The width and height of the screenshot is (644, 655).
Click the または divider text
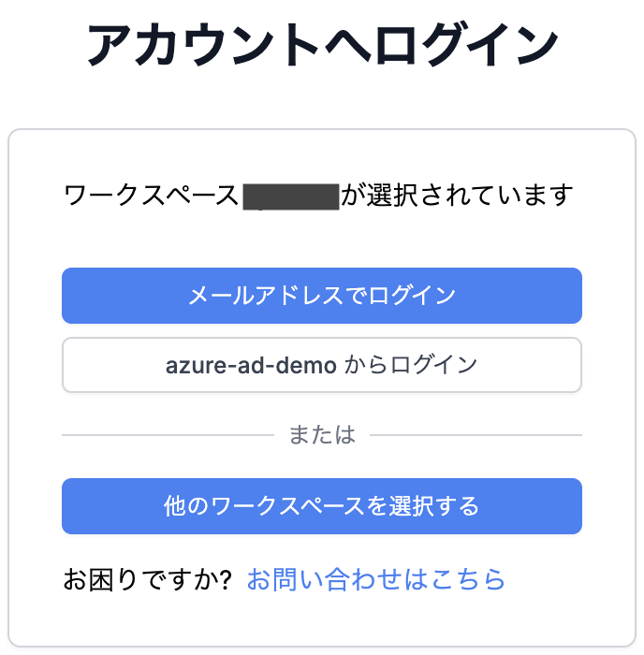(x=322, y=435)
